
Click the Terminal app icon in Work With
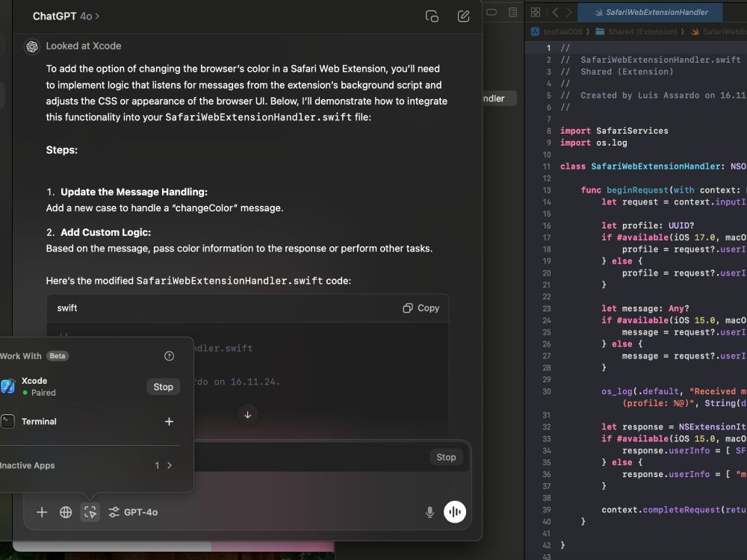tap(7, 421)
